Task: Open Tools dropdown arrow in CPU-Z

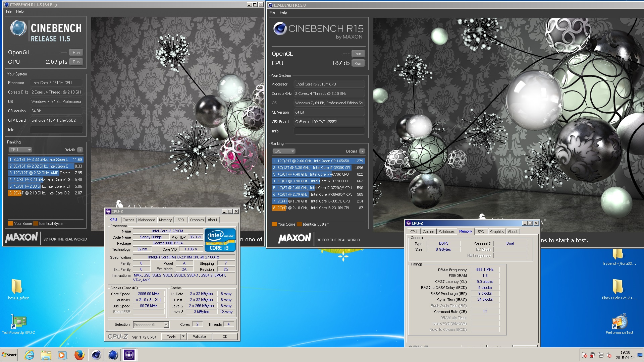Action: tap(183, 337)
